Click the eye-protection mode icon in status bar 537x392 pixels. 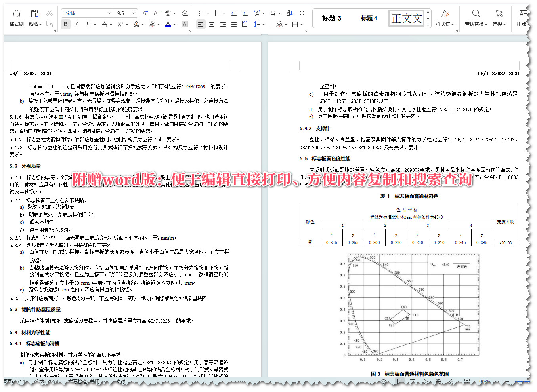pos(383,381)
